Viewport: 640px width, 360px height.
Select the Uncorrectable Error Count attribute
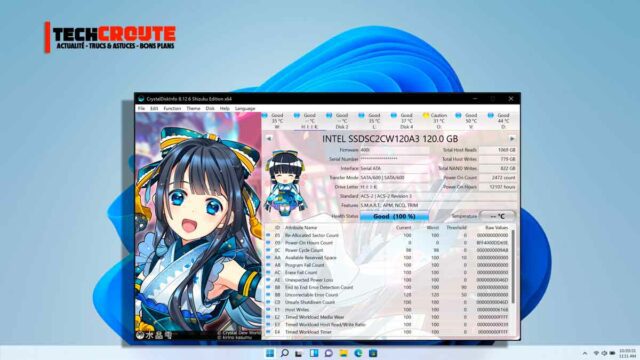click(387, 295)
